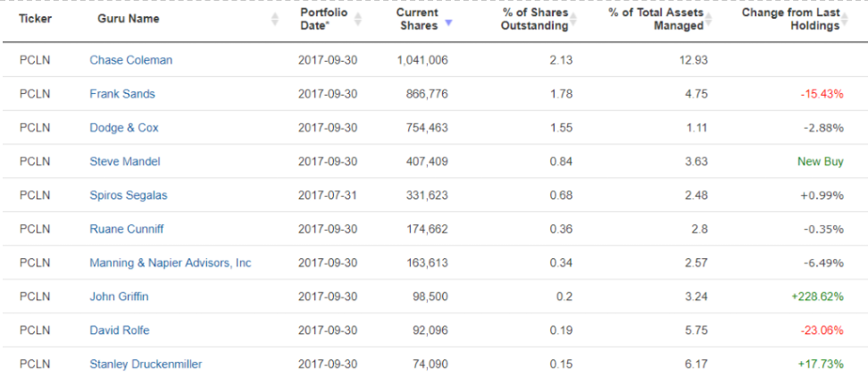
Task: Select PCLN ticker in Chase Coleman row
Action: pos(35,60)
